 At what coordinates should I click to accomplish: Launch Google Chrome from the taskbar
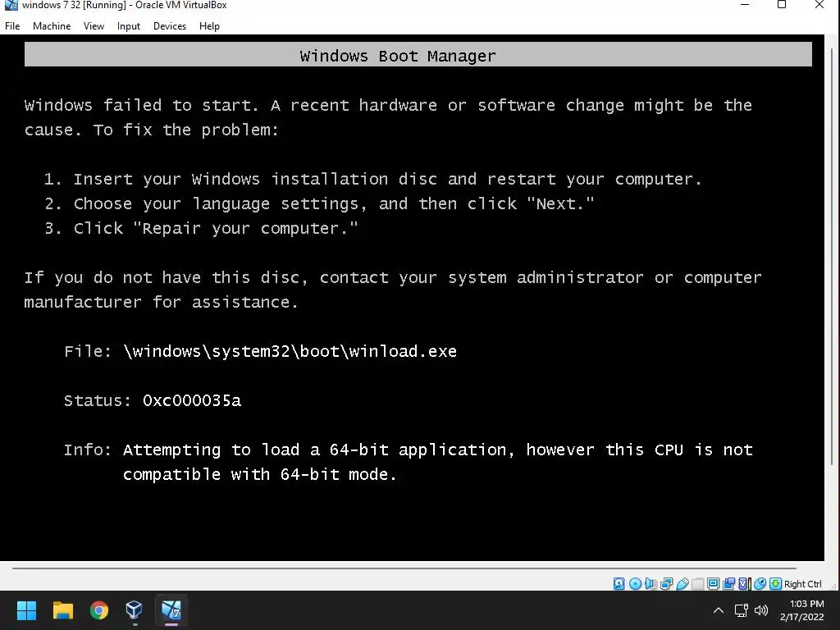click(x=99, y=610)
